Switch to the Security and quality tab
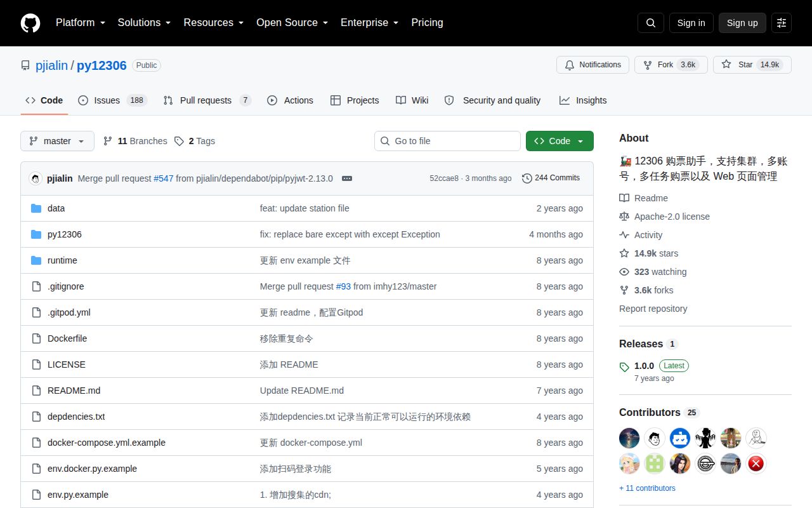The height and width of the screenshot is (508, 812). (492, 100)
